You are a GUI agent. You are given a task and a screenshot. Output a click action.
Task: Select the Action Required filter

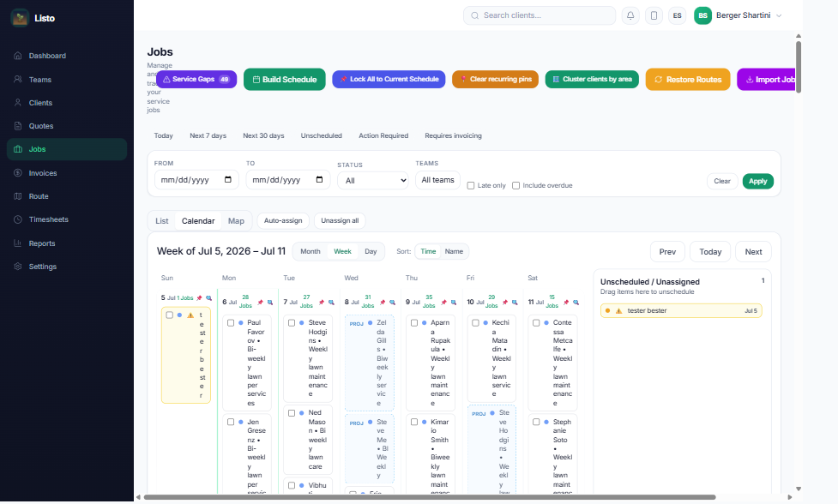coord(383,135)
